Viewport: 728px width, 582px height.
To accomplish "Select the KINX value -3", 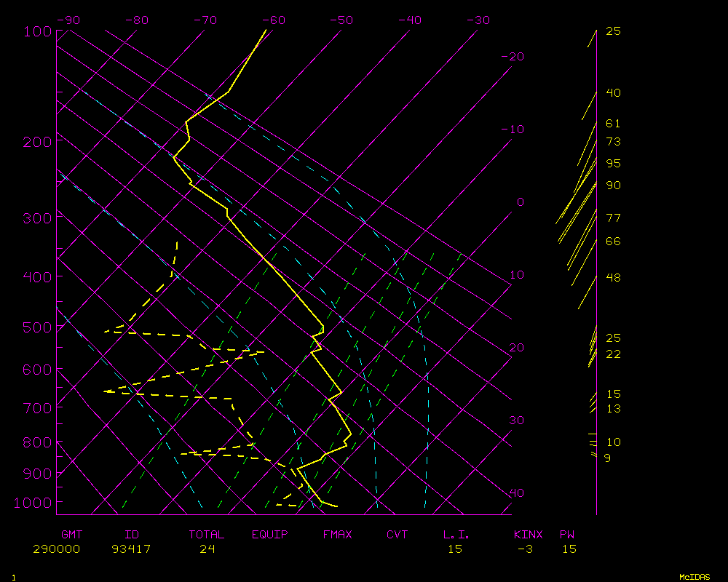I will 525,549.
